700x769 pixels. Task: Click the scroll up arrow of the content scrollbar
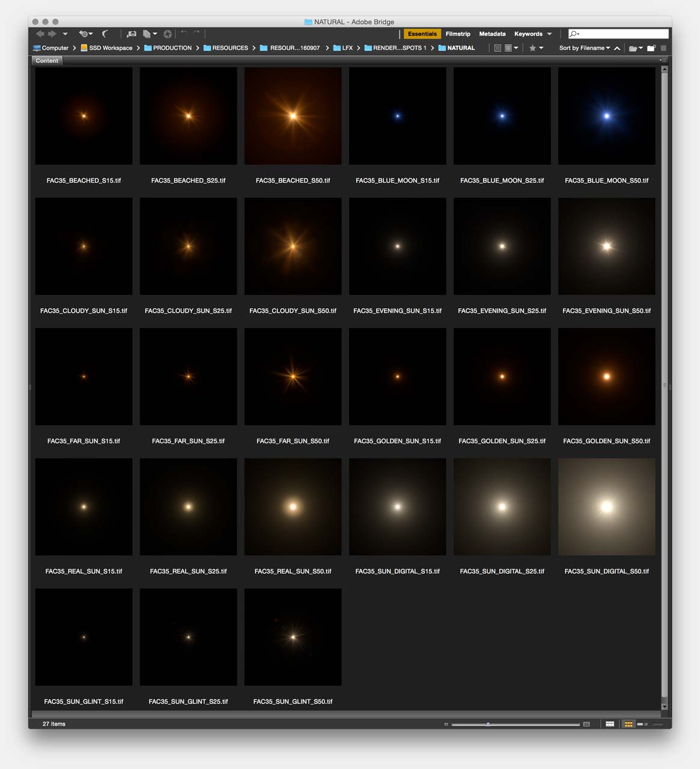point(664,70)
